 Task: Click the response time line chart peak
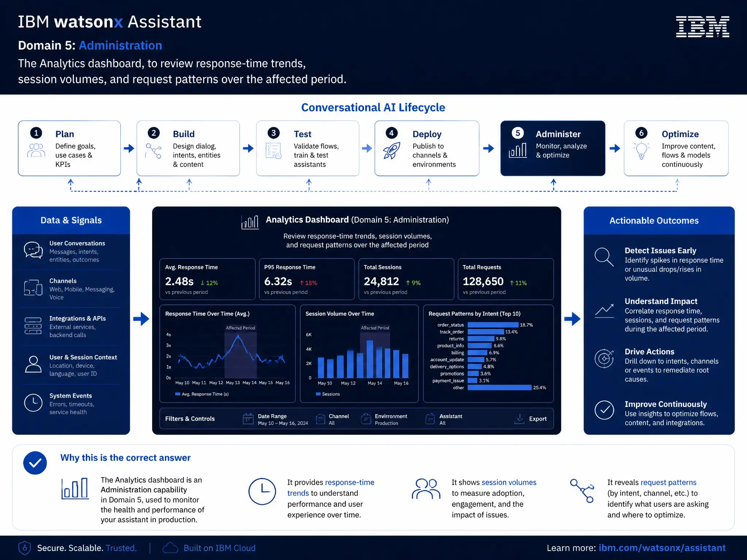pyautogui.click(x=238, y=336)
